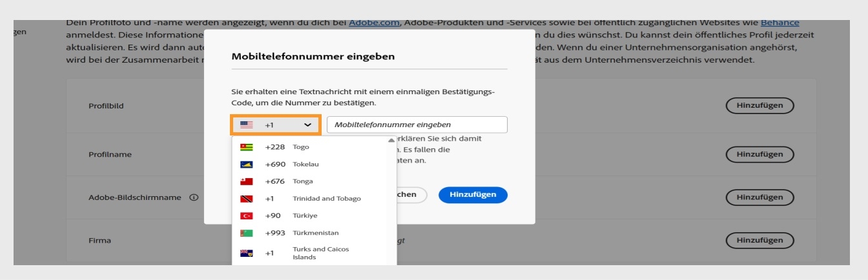Image resolution: width=868 pixels, height=280 pixels.
Task: Click the Trinidad and Tobago flag
Action: coord(246,199)
